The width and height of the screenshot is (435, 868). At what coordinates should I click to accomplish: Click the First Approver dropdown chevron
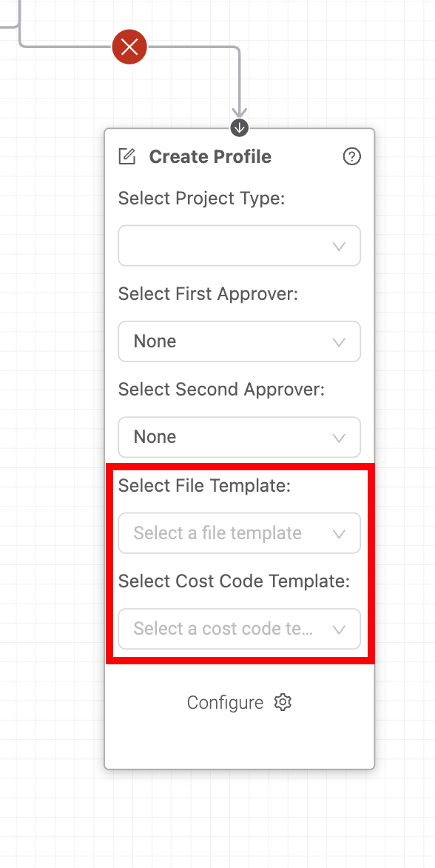pos(340,342)
